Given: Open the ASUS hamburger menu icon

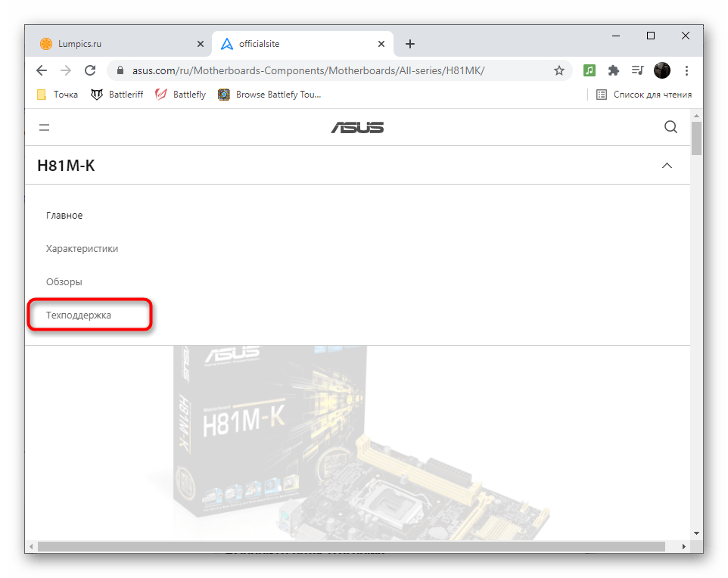Looking at the screenshot, I should (x=44, y=127).
